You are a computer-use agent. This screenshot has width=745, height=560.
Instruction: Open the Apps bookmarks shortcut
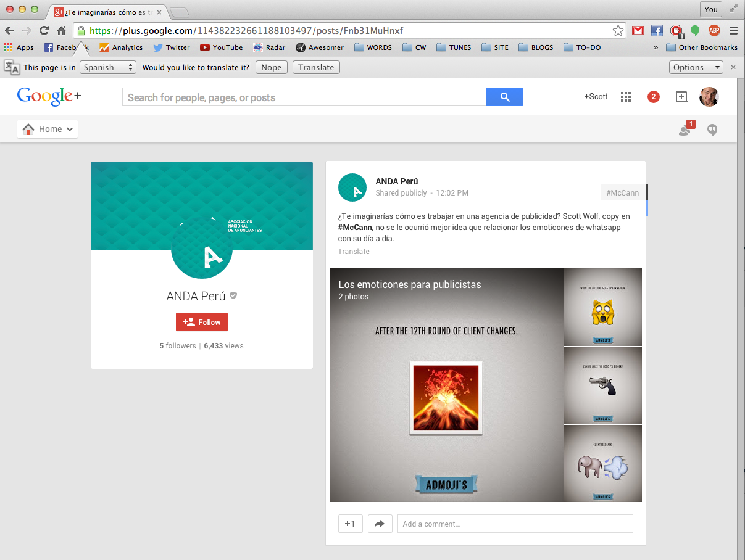[x=19, y=47]
